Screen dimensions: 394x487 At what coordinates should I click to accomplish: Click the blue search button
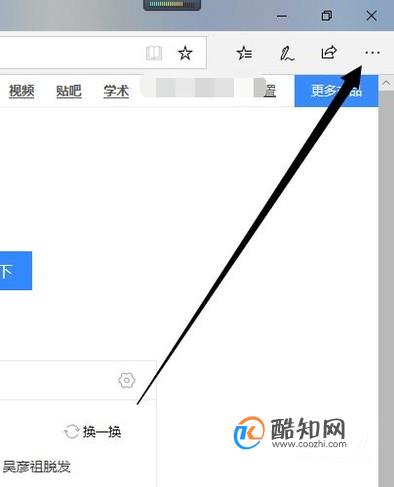(16, 271)
